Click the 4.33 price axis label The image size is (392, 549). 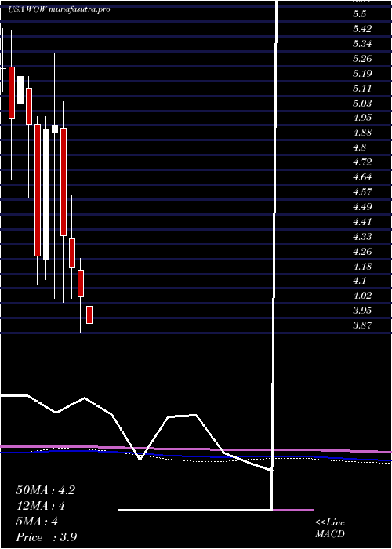(362, 237)
